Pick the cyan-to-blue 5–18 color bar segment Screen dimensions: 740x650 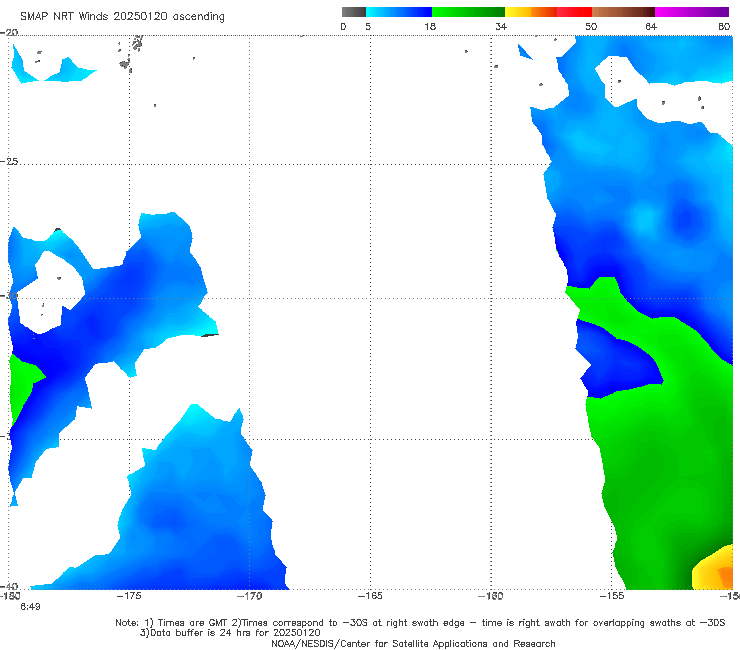pos(399,12)
